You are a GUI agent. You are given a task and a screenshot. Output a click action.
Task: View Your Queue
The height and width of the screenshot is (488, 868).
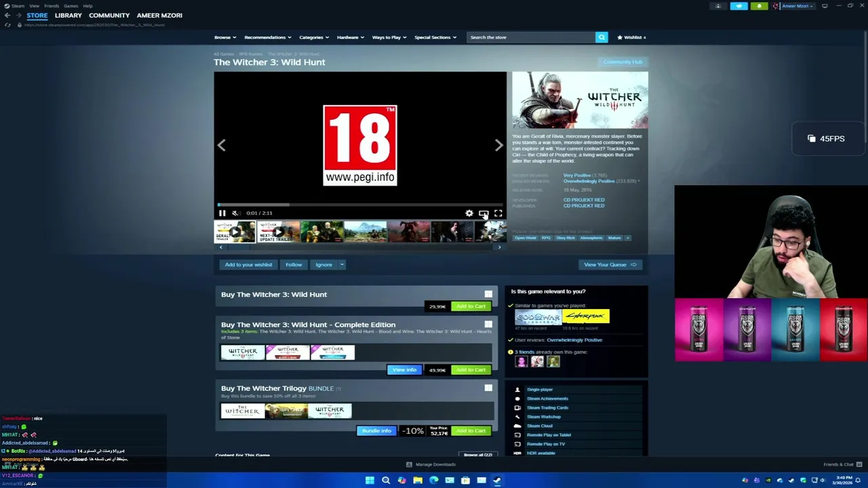(x=610, y=265)
